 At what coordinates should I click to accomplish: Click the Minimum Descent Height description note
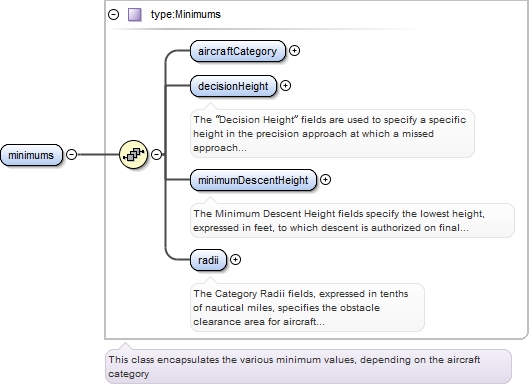(352, 220)
